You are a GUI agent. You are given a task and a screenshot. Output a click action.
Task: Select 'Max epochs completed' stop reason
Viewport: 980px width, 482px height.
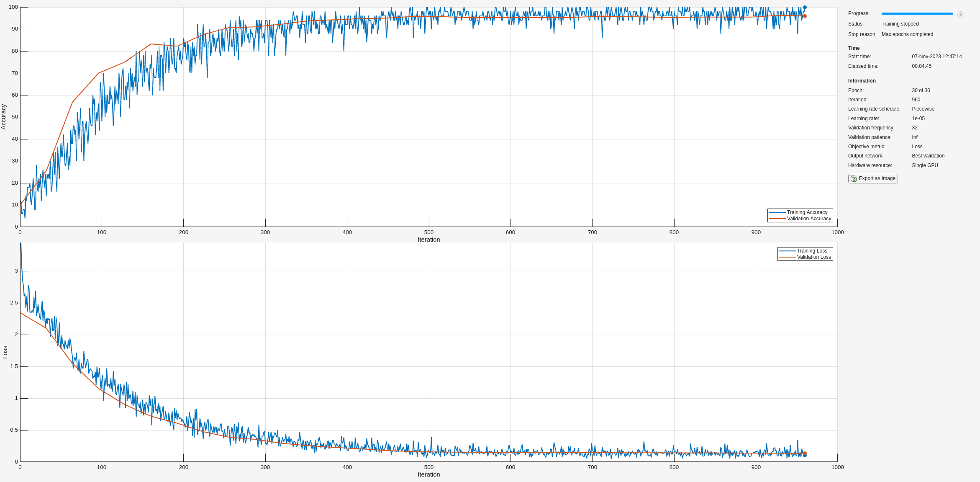(907, 34)
